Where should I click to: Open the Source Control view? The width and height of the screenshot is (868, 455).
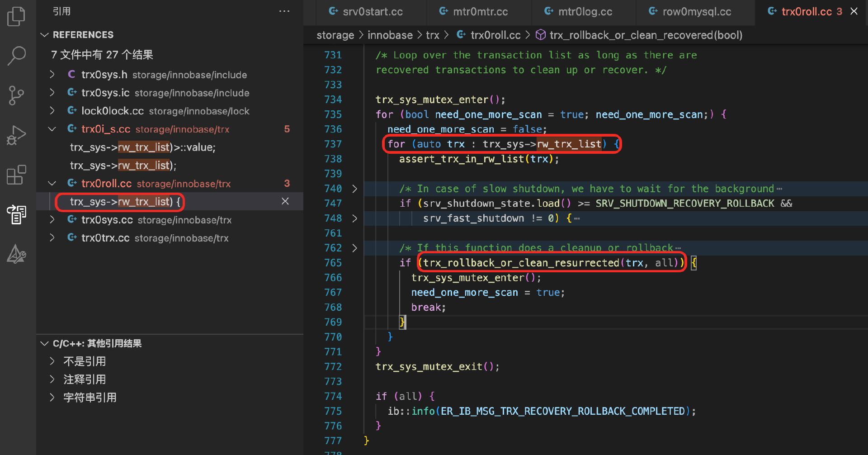point(17,95)
